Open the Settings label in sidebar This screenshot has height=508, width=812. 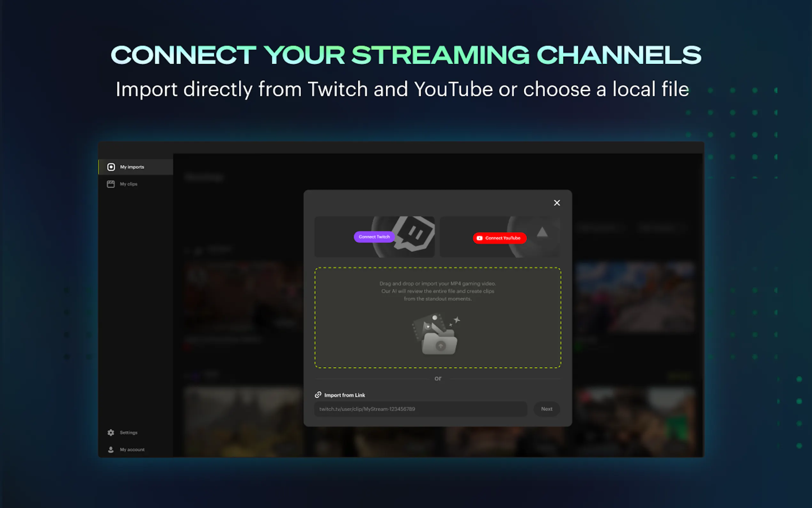[129, 433]
